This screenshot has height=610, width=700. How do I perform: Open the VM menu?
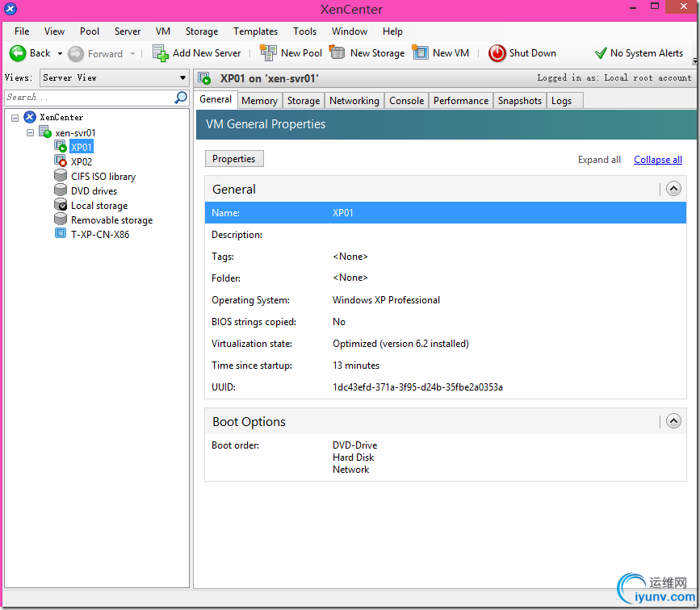pos(162,31)
